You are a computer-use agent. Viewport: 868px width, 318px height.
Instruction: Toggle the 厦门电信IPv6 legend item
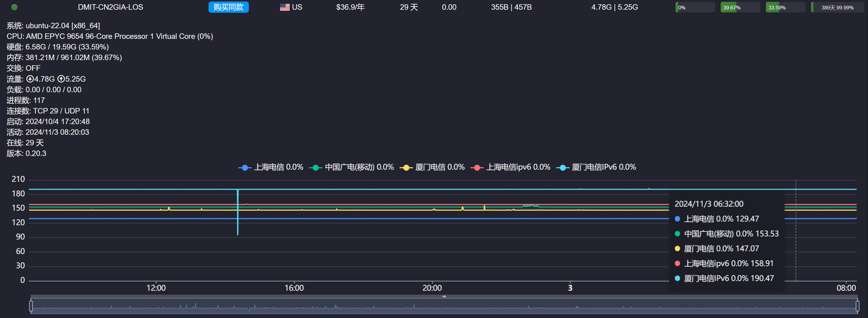point(596,167)
